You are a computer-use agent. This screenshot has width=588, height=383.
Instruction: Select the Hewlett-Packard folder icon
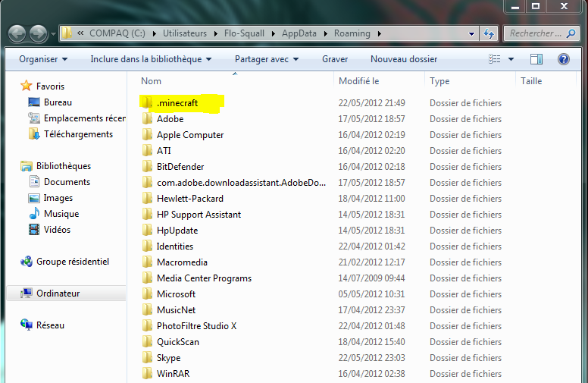point(147,198)
